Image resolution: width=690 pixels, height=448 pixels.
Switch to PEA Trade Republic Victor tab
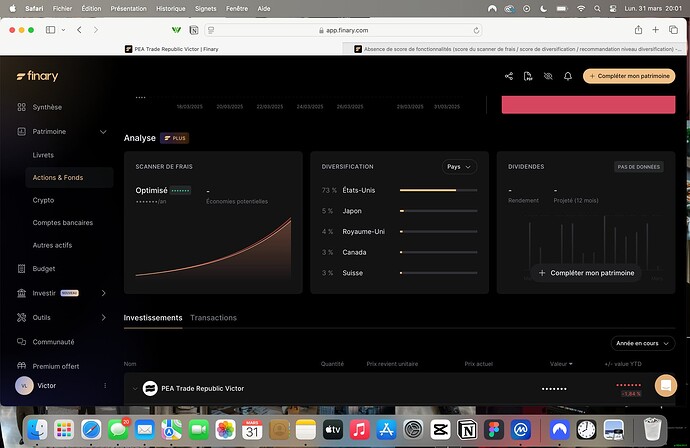[172, 49]
